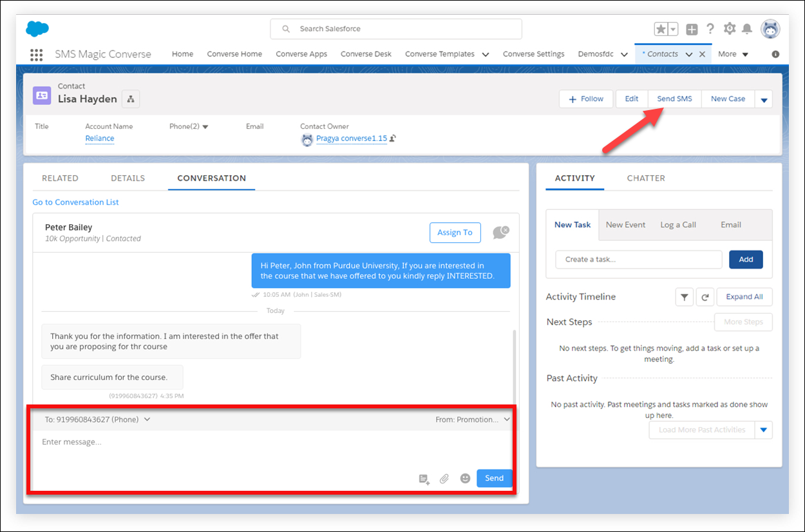Open Converse Settings tab
Viewport: 805px width, 532px height.
point(534,54)
